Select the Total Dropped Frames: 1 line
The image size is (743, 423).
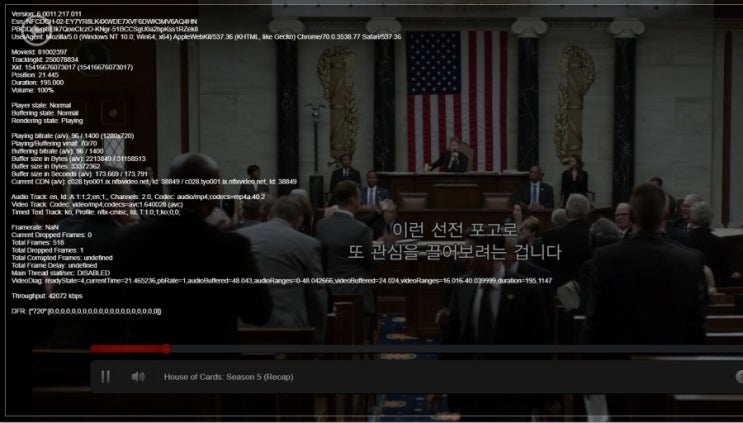point(47,250)
